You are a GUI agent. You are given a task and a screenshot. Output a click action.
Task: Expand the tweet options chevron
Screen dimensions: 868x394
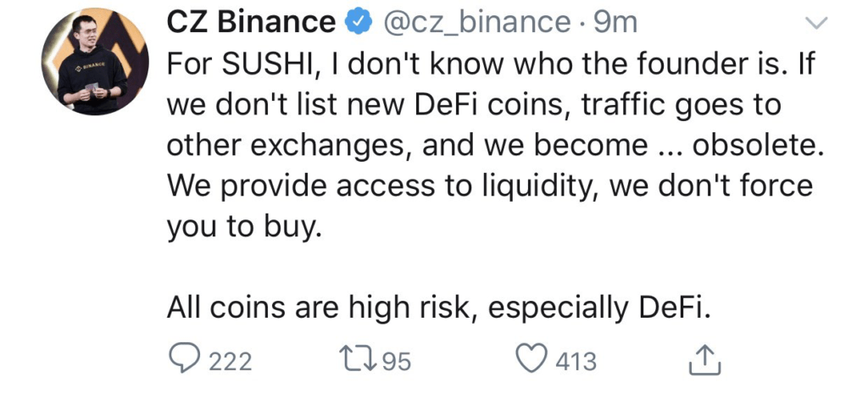click(818, 23)
